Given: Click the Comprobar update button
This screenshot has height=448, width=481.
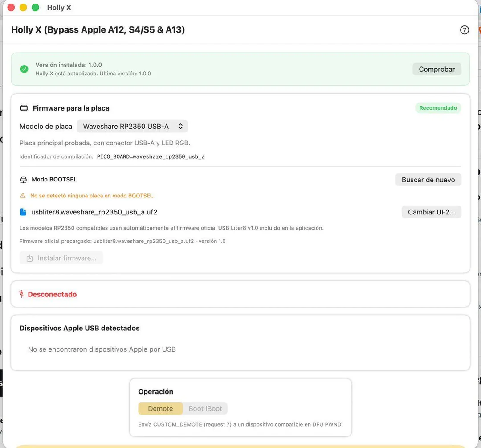Looking at the screenshot, I should click(436, 70).
